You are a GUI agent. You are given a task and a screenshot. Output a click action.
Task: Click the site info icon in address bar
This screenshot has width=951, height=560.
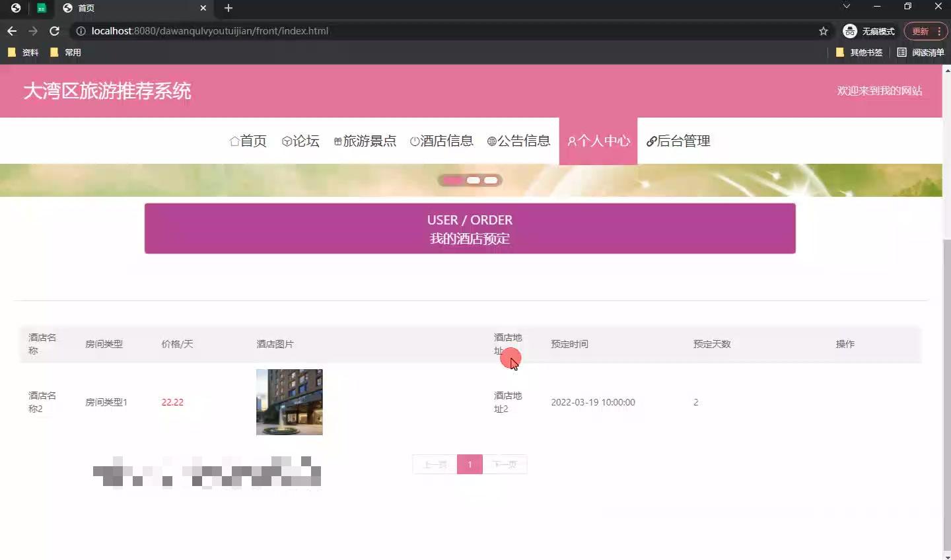(81, 31)
